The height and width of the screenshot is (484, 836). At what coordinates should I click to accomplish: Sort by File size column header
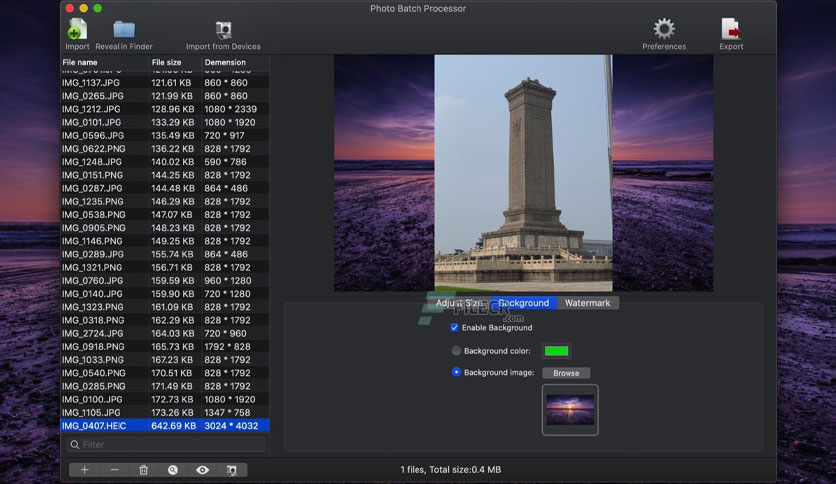[x=175, y=62]
